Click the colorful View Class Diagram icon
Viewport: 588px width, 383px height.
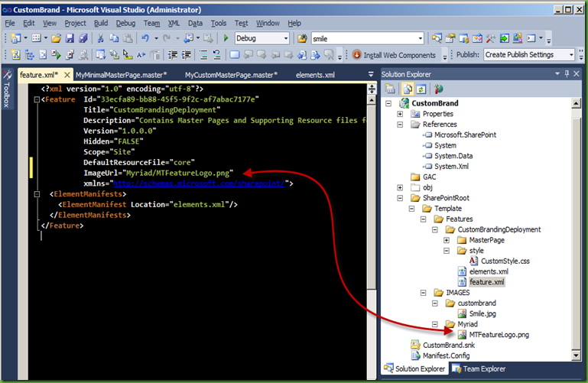pos(438,89)
